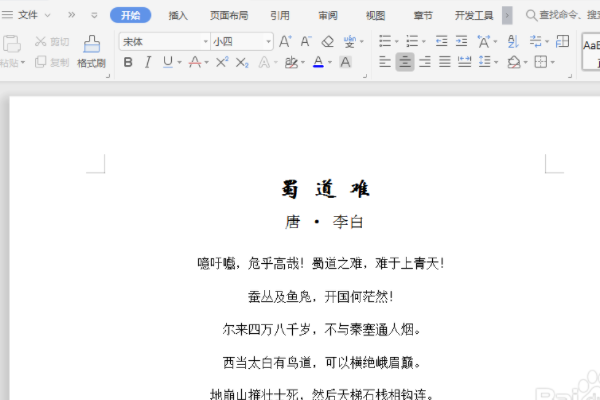Click the bulleted list icon
The width and height of the screenshot is (600, 400).
(x=385, y=41)
